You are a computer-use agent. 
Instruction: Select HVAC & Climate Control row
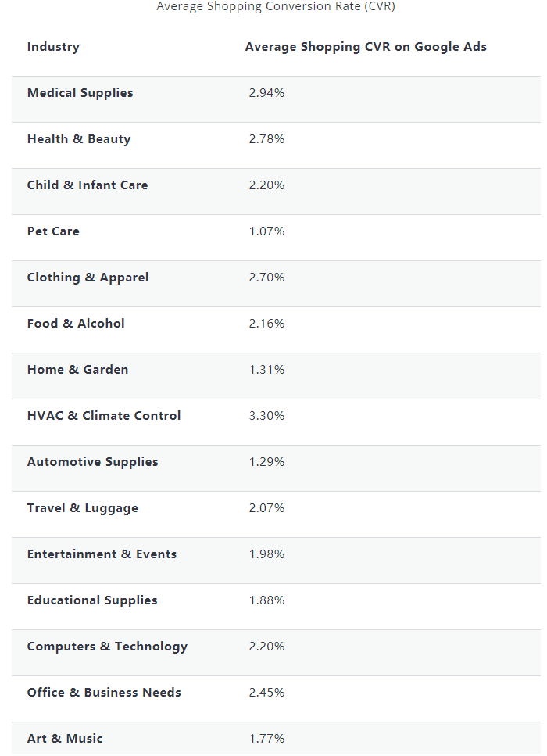coord(276,422)
